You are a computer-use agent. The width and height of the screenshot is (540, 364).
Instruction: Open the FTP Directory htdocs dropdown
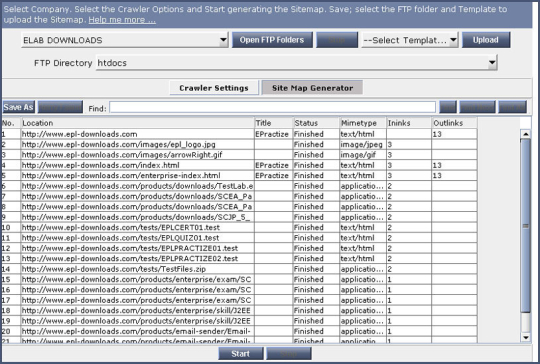coord(297,63)
